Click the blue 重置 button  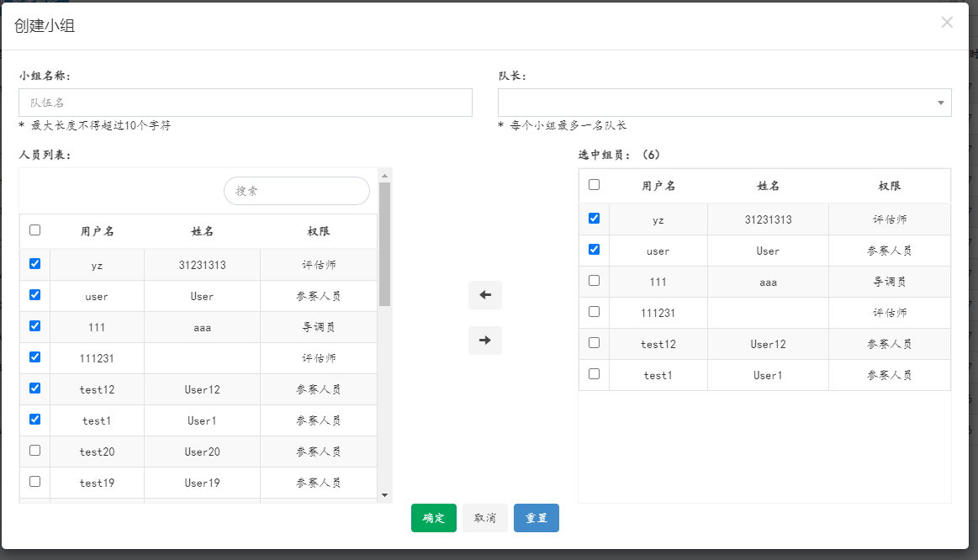pyautogui.click(x=536, y=518)
